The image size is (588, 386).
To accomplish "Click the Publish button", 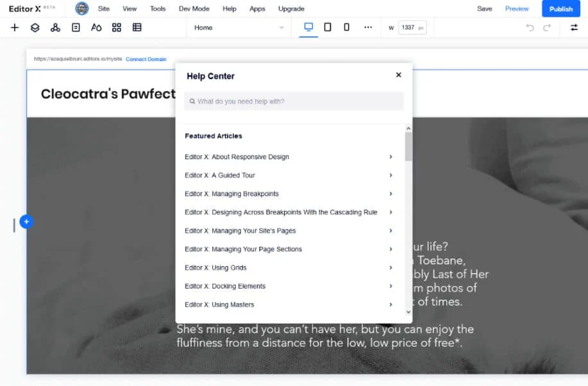I will pos(560,9).
